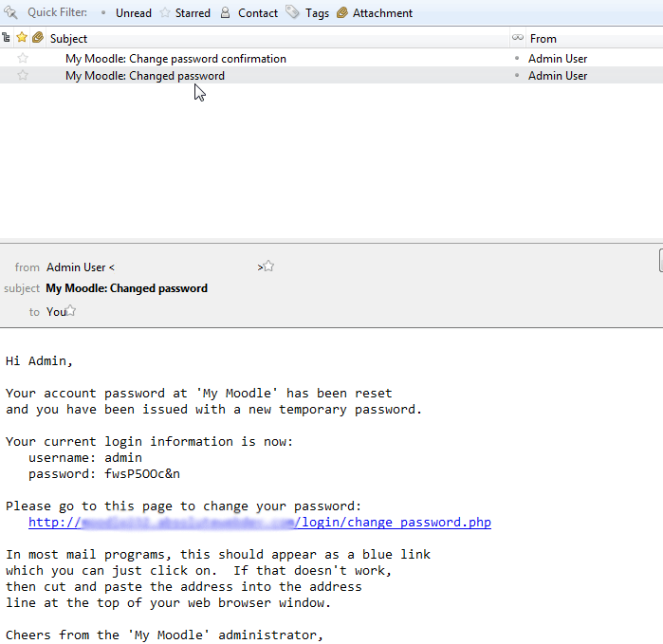Click the read status column glasses icon
The image size is (663, 644).
point(518,38)
